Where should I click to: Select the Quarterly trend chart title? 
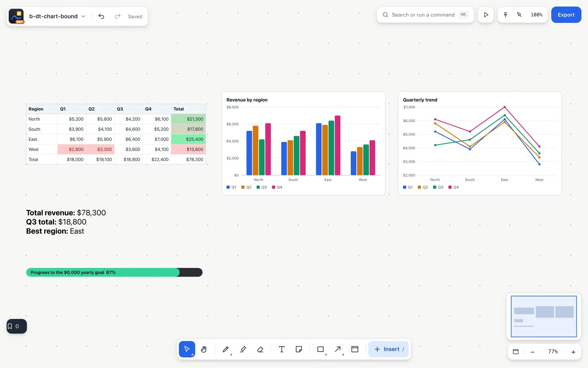(420, 100)
